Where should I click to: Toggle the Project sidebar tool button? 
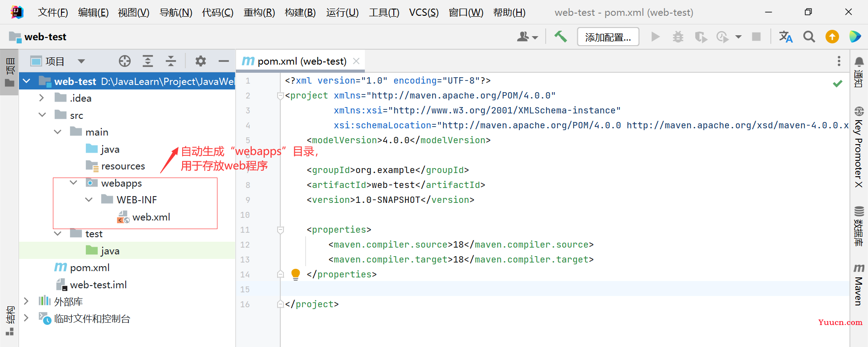[x=9, y=72]
